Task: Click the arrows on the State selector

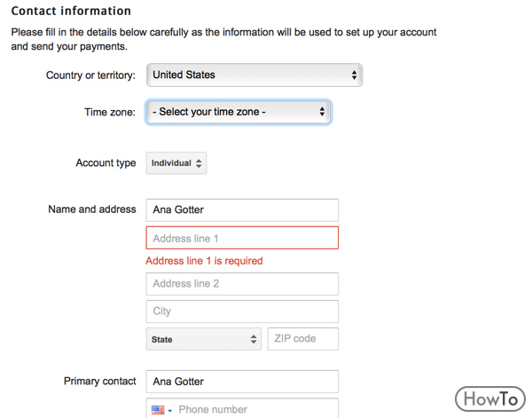Action: coord(254,339)
